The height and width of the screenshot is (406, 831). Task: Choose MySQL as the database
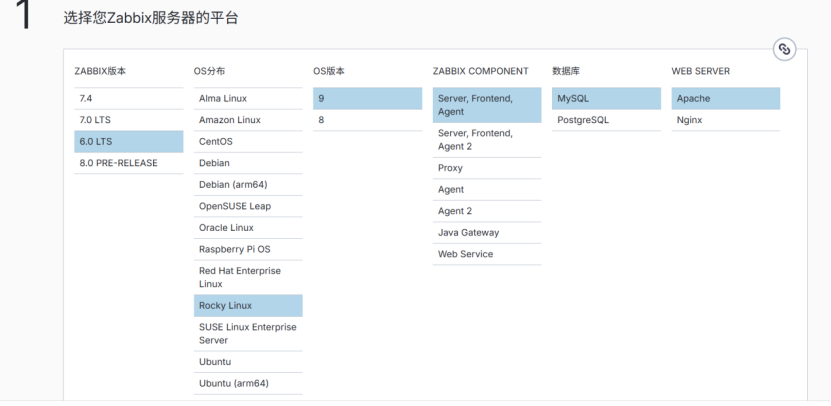[x=606, y=99]
